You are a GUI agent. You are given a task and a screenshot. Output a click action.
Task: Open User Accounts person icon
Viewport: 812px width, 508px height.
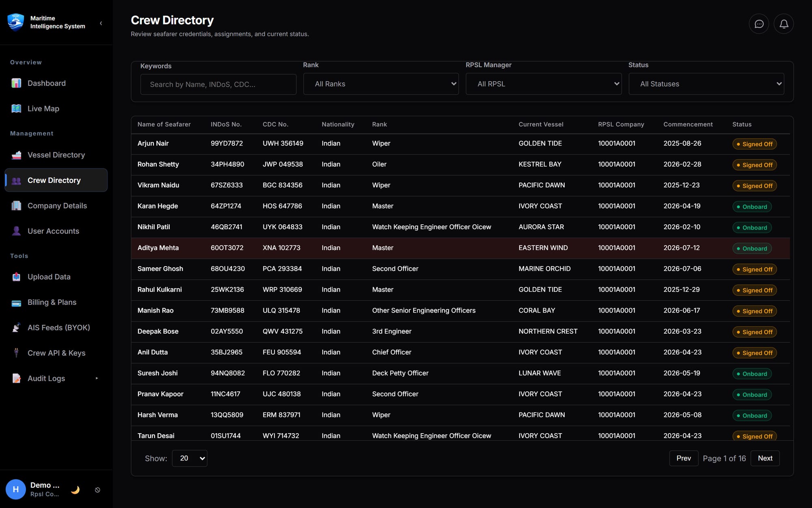click(x=16, y=231)
